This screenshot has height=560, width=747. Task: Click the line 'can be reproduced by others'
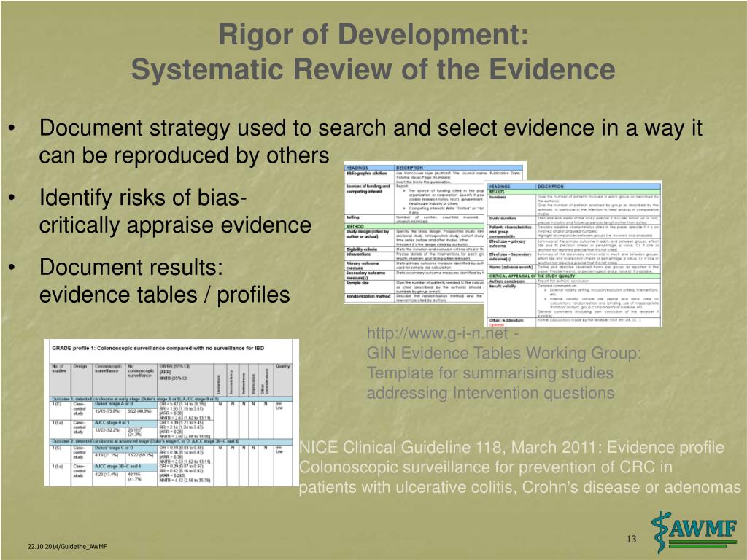tap(184, 155)
